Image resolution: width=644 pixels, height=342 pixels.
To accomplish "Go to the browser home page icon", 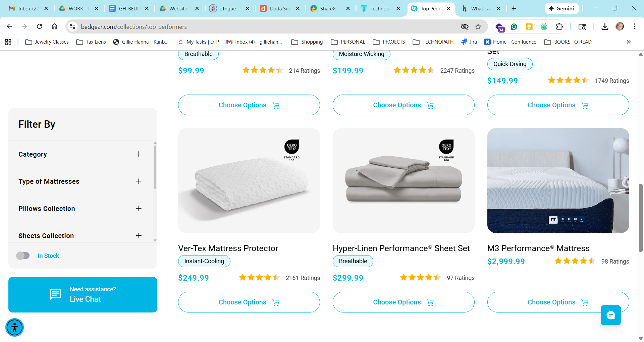I will [x=55, y=26].
